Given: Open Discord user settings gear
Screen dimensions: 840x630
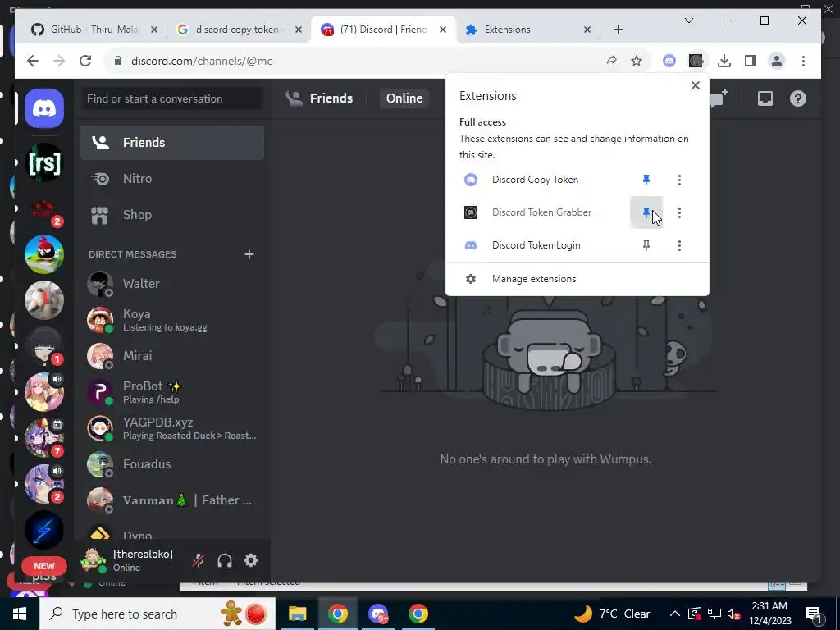Looking at the screenshot, I should [251, 560].
